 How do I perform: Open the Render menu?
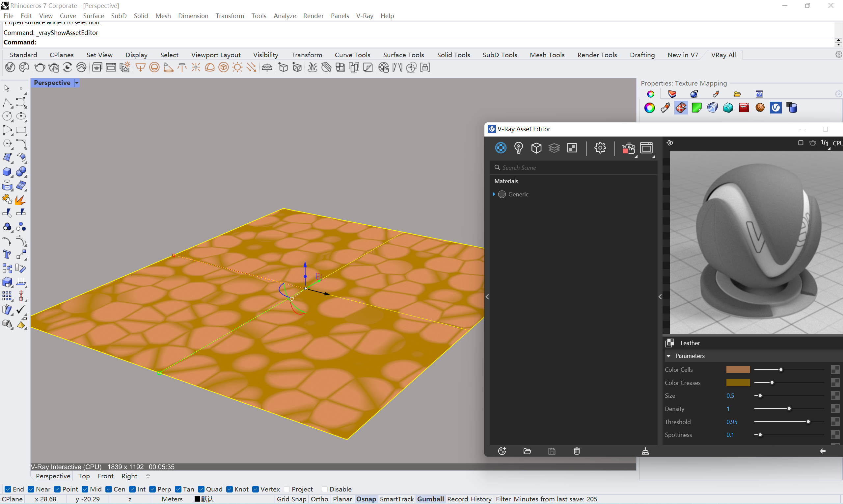click(x=313, y=15)
